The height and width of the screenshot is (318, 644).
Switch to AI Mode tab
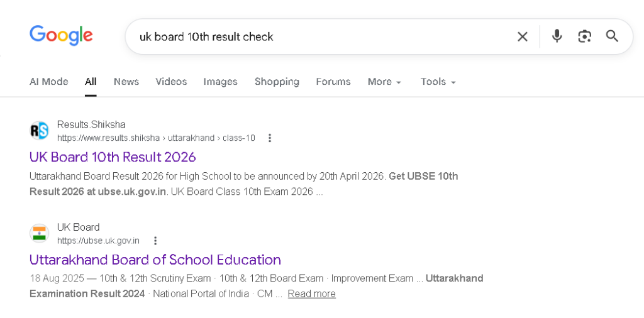48,82
